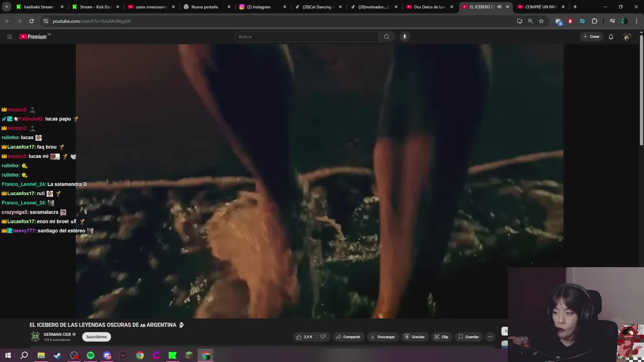
Task: Like the video with 3,9 K likes
Action: pos(304,337)
